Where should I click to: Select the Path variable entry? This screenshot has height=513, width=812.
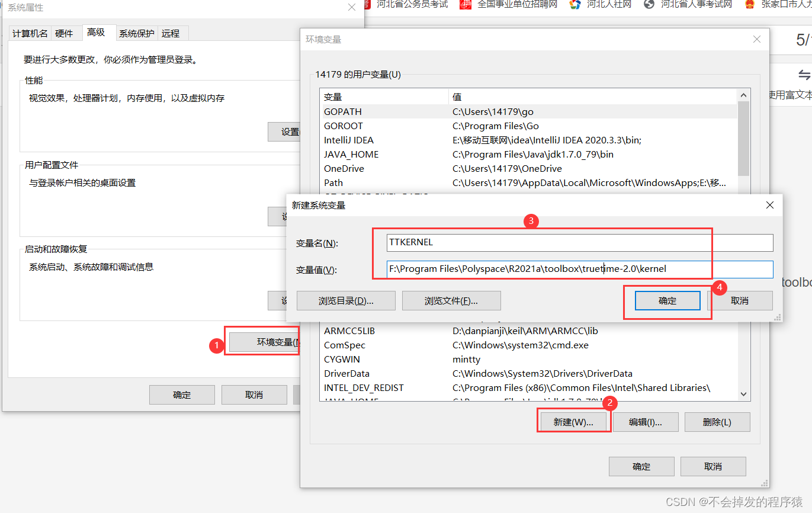coord(333,182)
